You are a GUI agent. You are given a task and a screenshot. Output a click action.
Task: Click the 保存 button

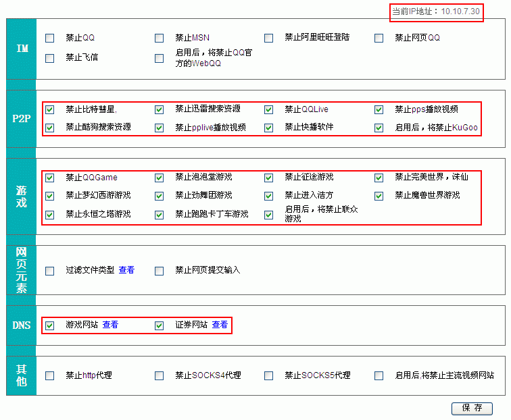[x=472, y=408]
